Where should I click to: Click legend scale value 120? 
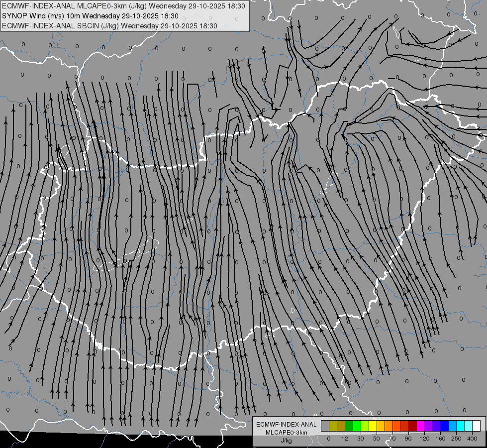424,439
